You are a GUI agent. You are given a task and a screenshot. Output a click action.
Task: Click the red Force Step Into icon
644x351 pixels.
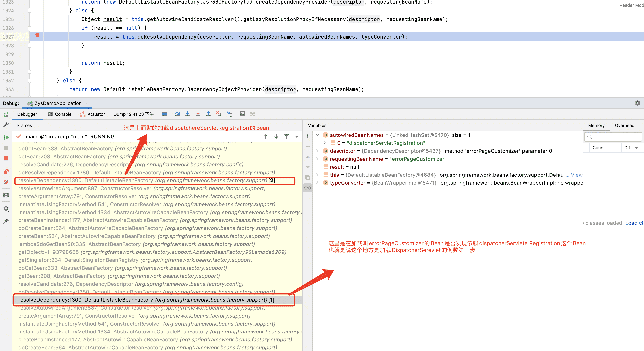[x=198, y=114]
